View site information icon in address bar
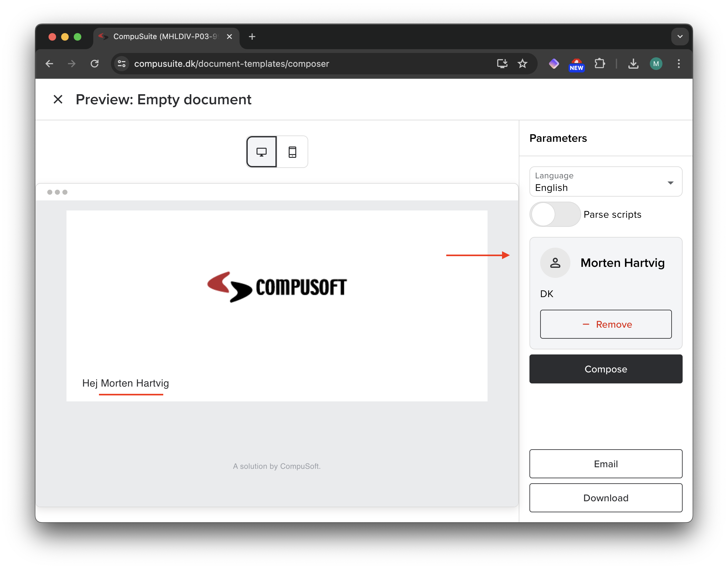 (122, 64)
